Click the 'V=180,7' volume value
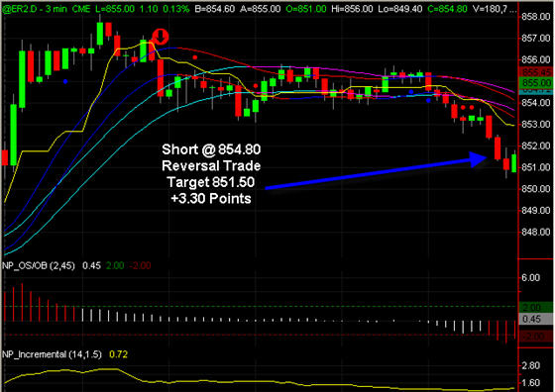Screen dimensions: 555x392 (x=490, y=9)
